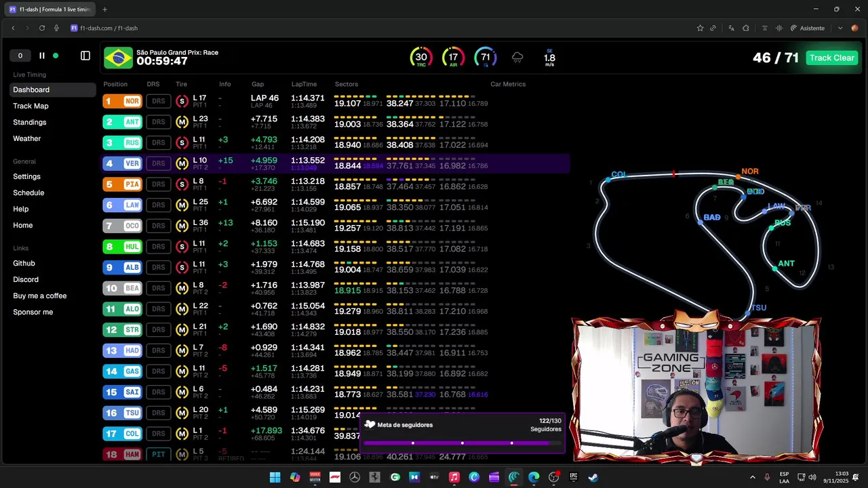Click the rain cloud weather icon
The height and width of the screenshot is (488, 868).
pos(517,58)
